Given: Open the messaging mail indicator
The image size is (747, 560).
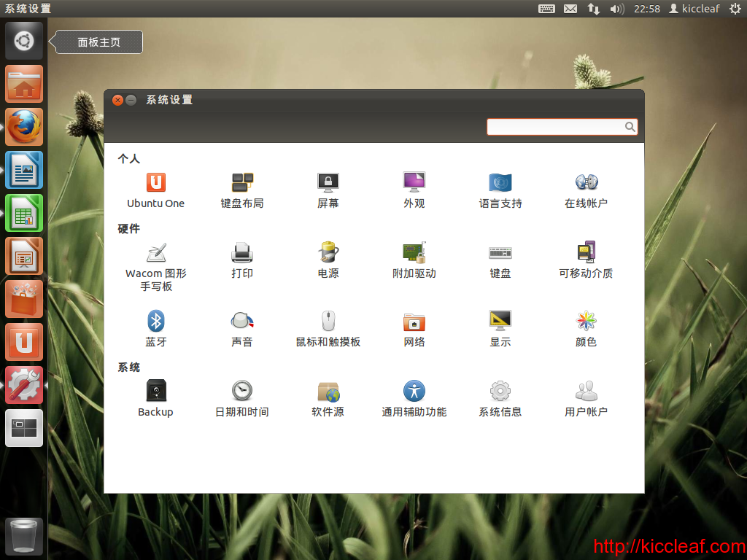Looking at the screenshot, I should (x=570, y=9).
